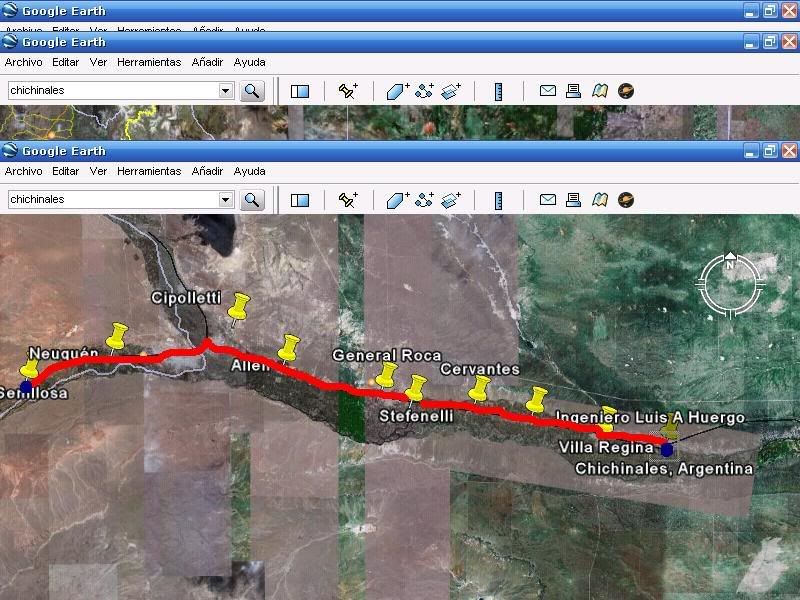The height and width of the screenshot is (600, 800).
Task: Click the search magnifier button in the front window
Action: pos(252,199)
